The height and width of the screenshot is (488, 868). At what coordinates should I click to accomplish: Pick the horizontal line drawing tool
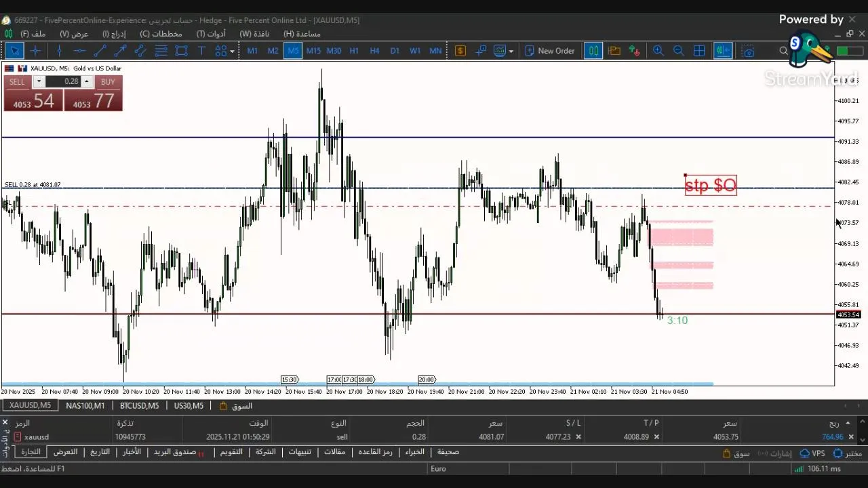point(79,51)
